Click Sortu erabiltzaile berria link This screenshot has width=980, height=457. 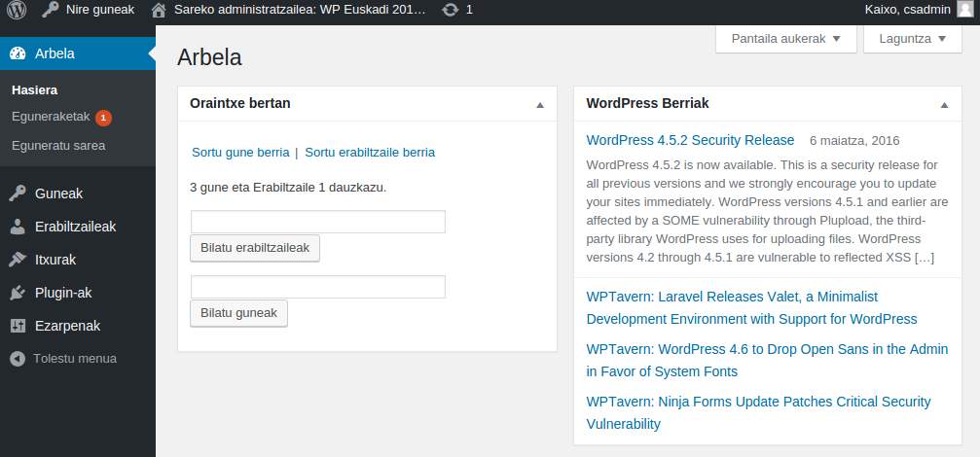(x=370, y=153)
